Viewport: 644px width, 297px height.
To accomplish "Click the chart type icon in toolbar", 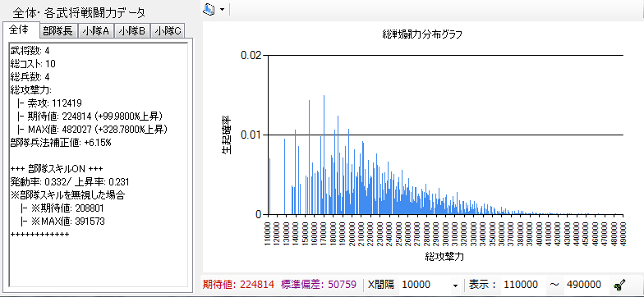I will pyautogui.click(x=209, y=9).
